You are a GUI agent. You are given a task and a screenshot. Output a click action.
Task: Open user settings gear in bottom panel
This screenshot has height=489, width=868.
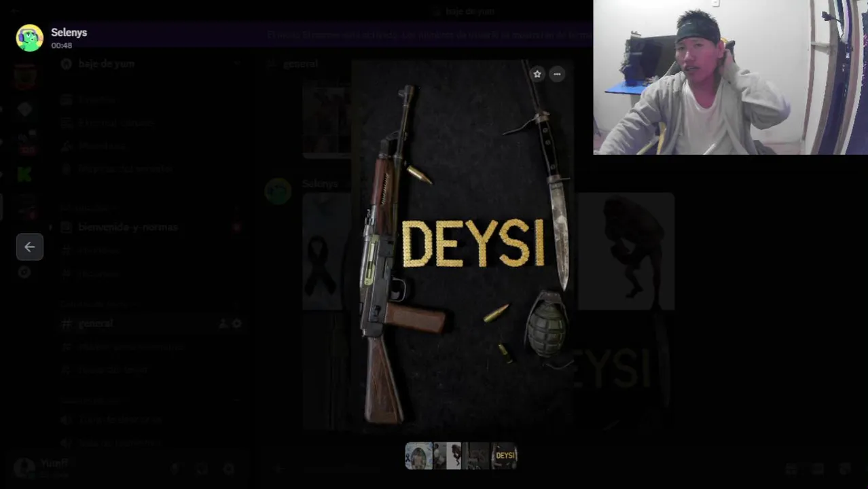coord(229,469)
